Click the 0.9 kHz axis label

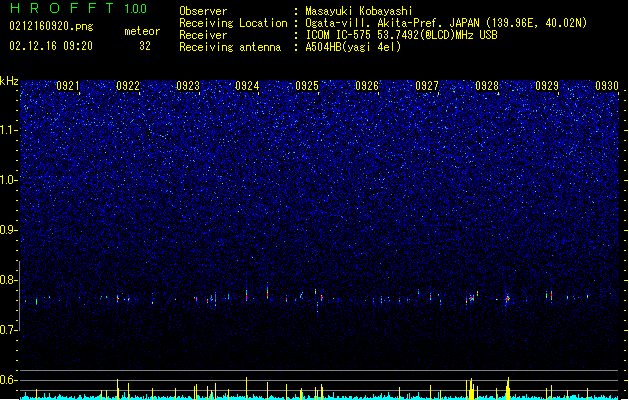click(9, 230)
